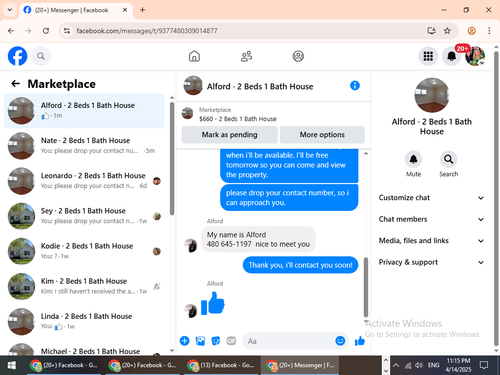Click More options button

pos(322,135)
